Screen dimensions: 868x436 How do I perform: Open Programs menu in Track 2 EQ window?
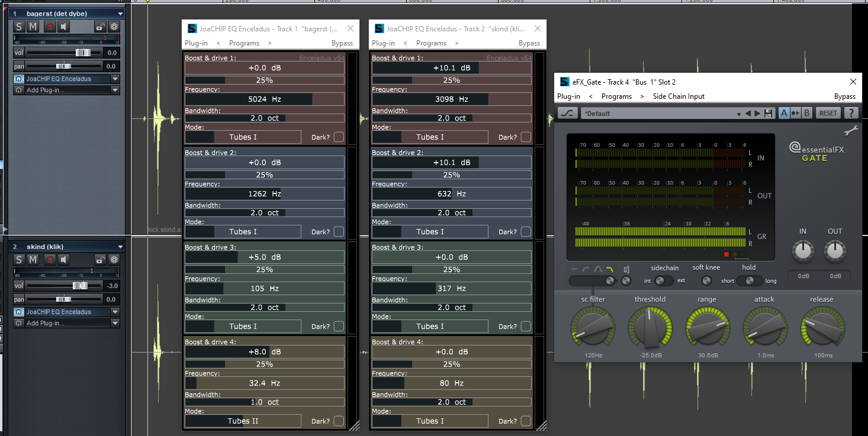[431, 43]
